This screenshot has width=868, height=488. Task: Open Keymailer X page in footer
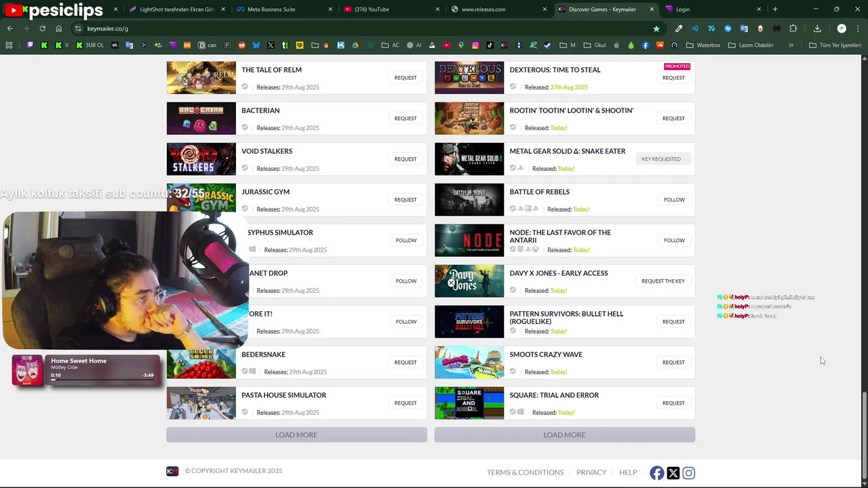click(673, 473)
